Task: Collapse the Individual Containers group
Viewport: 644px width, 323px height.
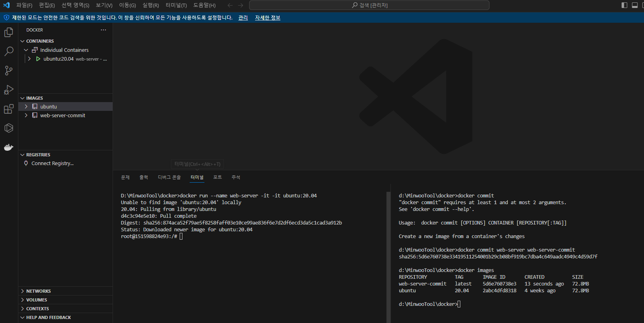Action: click(x=26, y=50)
